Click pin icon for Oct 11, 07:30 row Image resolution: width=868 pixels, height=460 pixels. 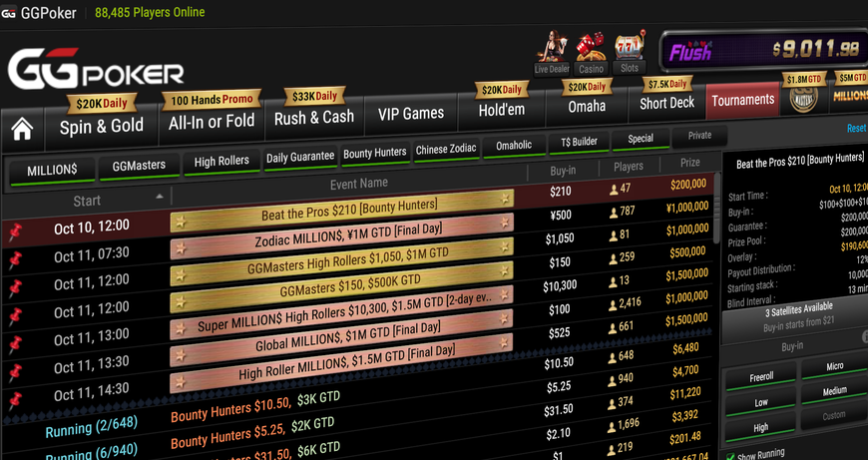[15, 260]
